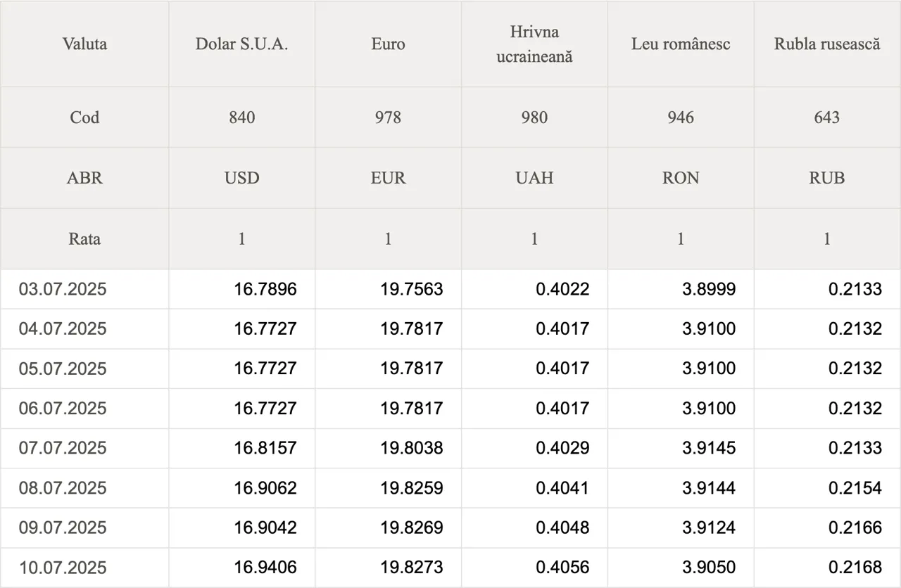
Task: Click the Dolar S.U.A. column header
Action: pyautogui.click(x=241, y=44)
